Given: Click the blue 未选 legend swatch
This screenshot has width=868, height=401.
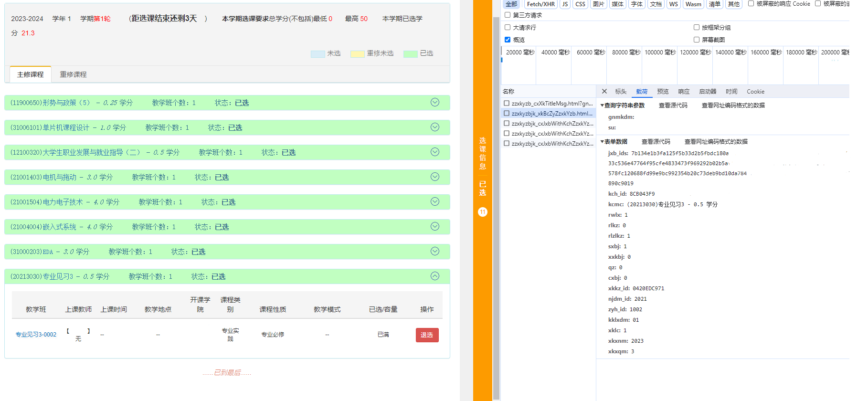Looking at the screenshot, I should tap(318, 53).
